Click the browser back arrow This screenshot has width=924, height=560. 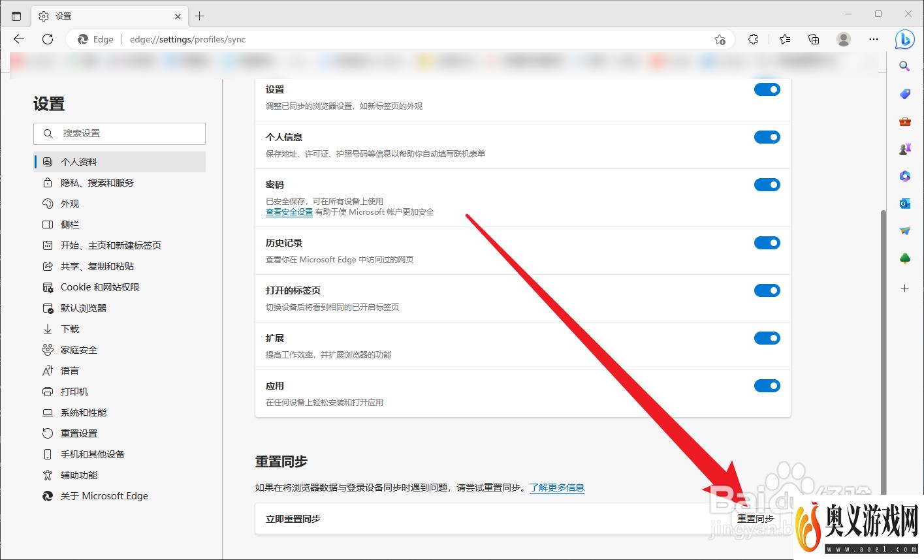[19, 39]
